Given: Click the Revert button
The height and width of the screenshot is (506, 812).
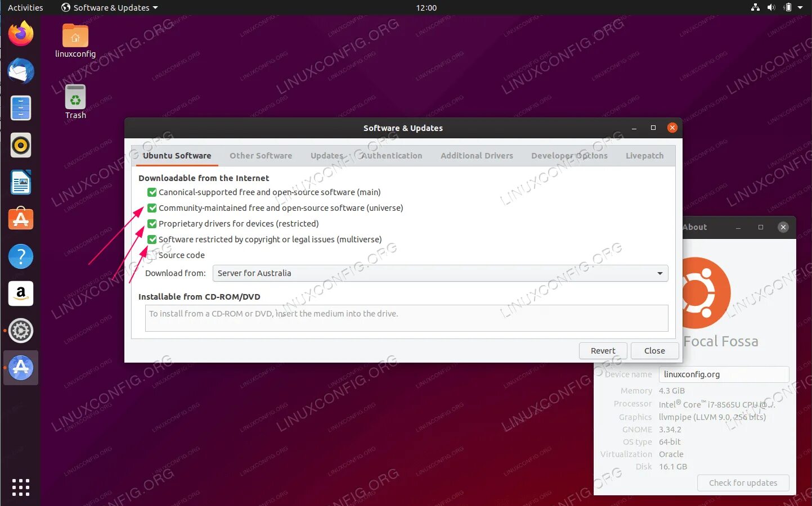Looking at the screenshot, I should 603,351.
